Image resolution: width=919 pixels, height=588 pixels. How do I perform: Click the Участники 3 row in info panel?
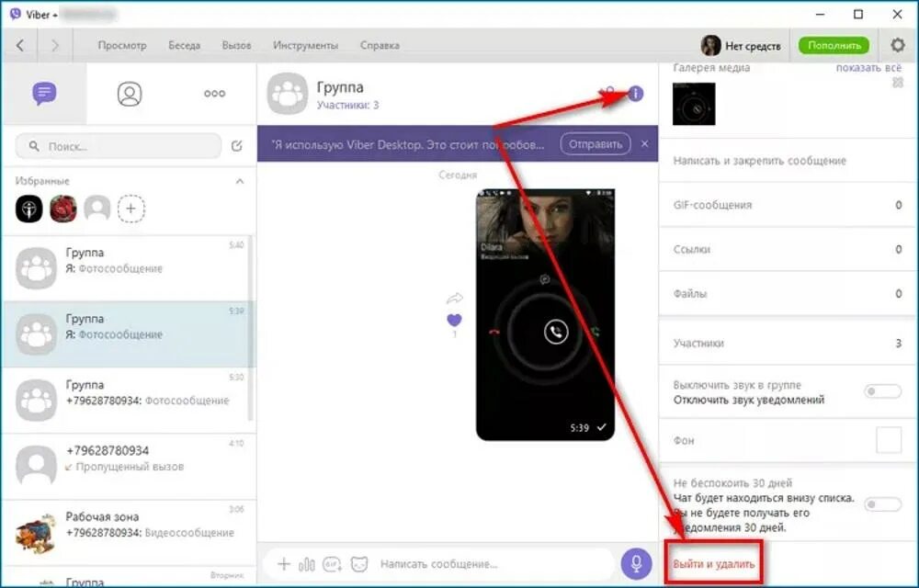tap(788, 343)
